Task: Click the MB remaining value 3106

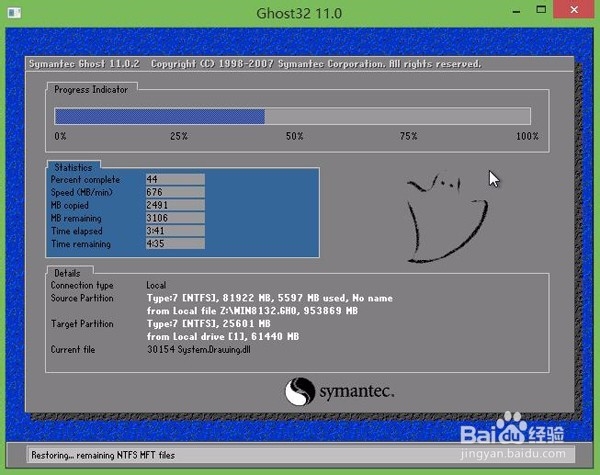Action: click(175, 218)
